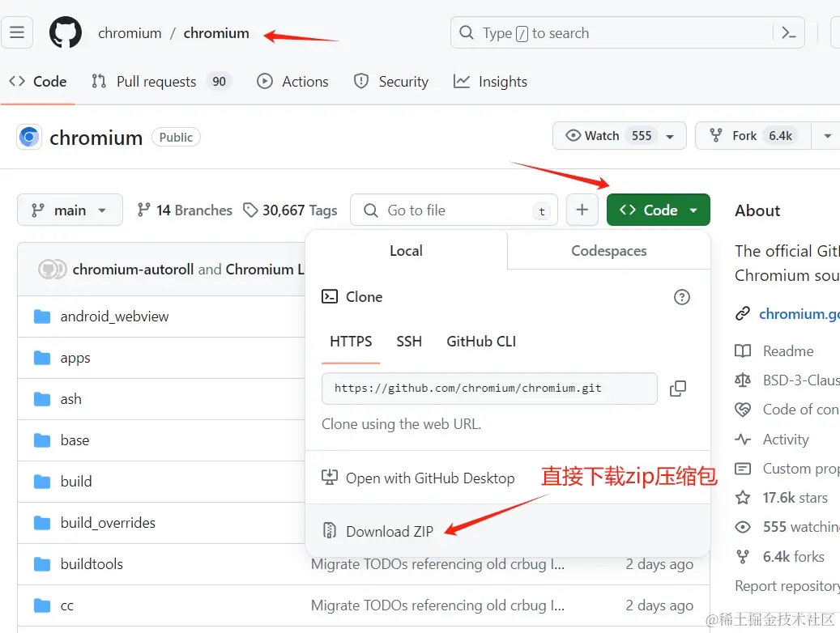Toggle the green Code dropdown button
The height and width of the screenshot is (633, 840).
659,210
